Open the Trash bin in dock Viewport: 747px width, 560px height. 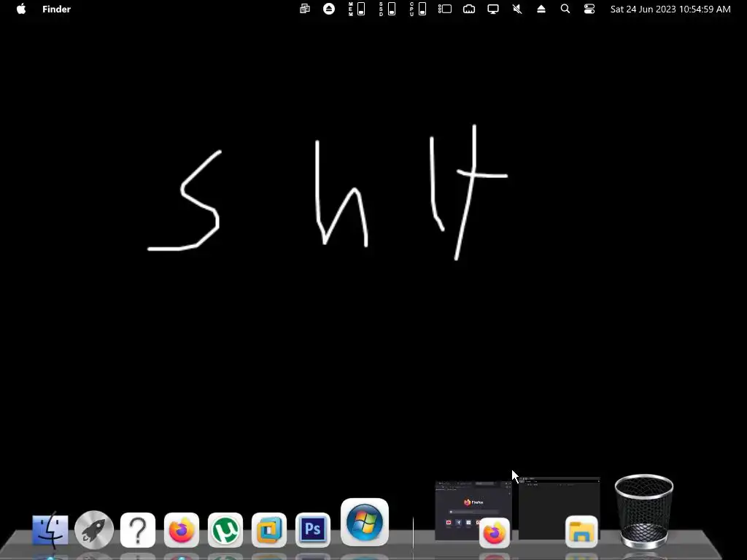point(643,511)
